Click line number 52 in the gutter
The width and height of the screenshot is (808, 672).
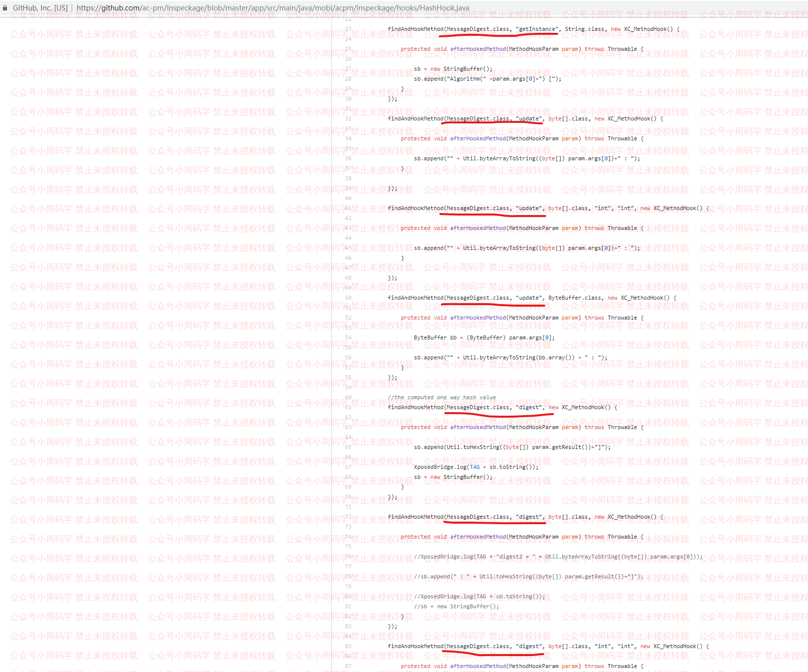pyautogui.click(x=348, y=318)
